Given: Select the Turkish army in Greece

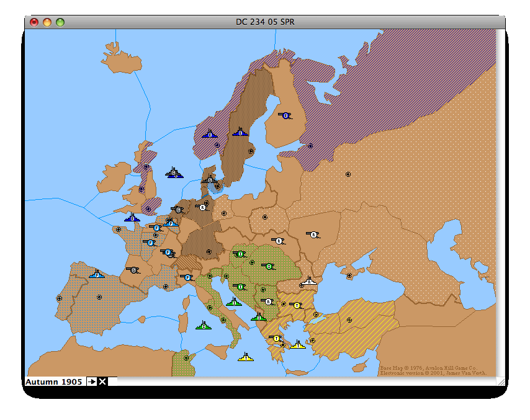Looking at the screenshot, I should 276,338.
